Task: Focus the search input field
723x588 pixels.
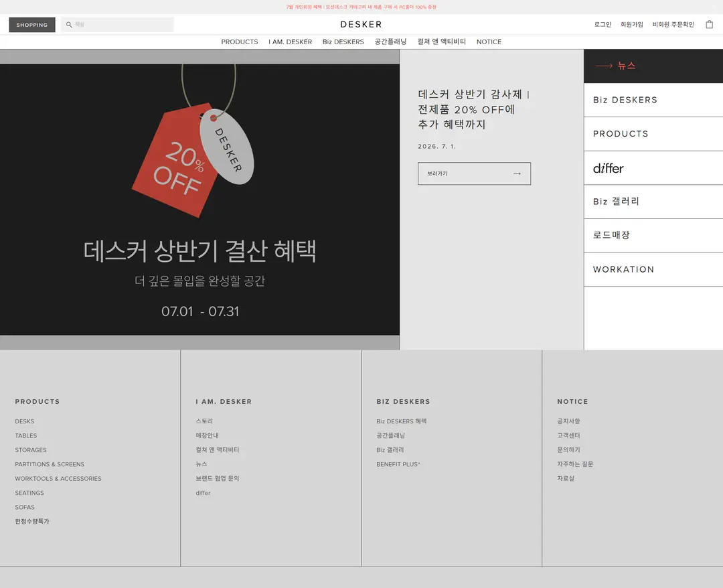Action: click(117, 25)
